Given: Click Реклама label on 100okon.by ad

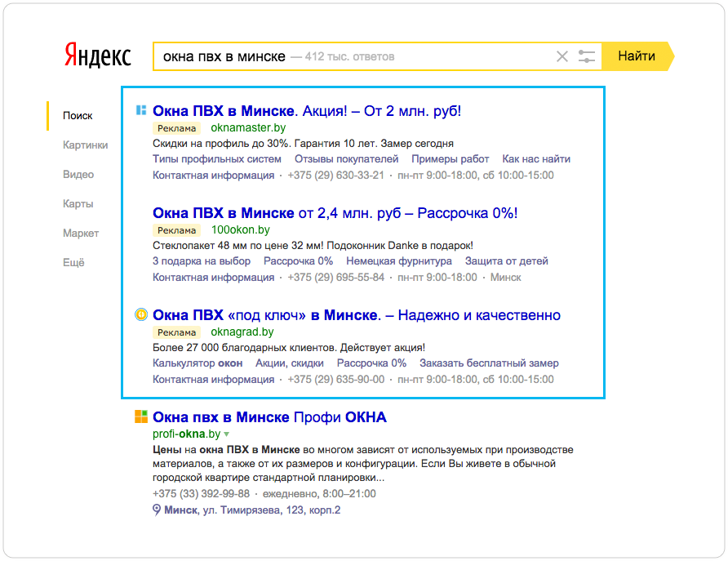Looking at the screenshot, I should (x=176, y=230).
